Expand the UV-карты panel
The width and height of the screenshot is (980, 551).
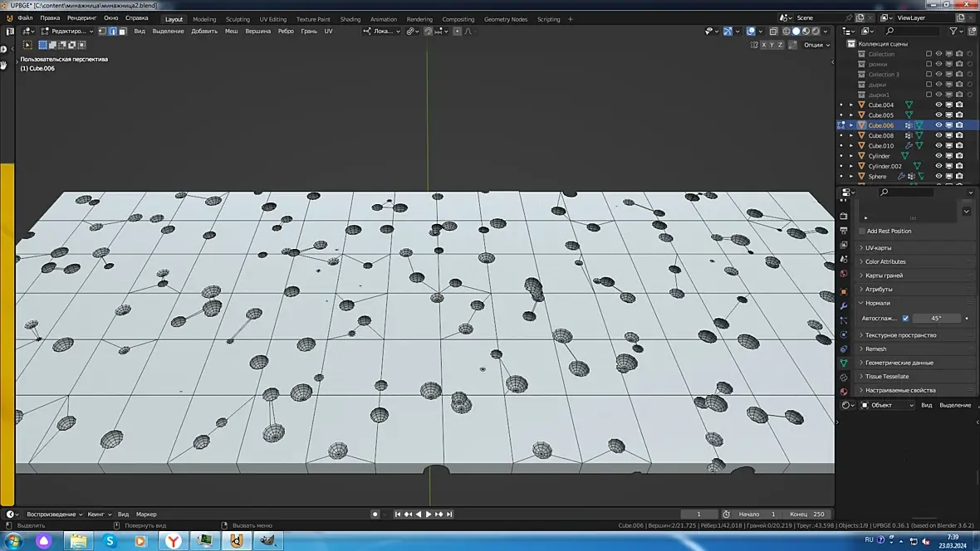878,248
